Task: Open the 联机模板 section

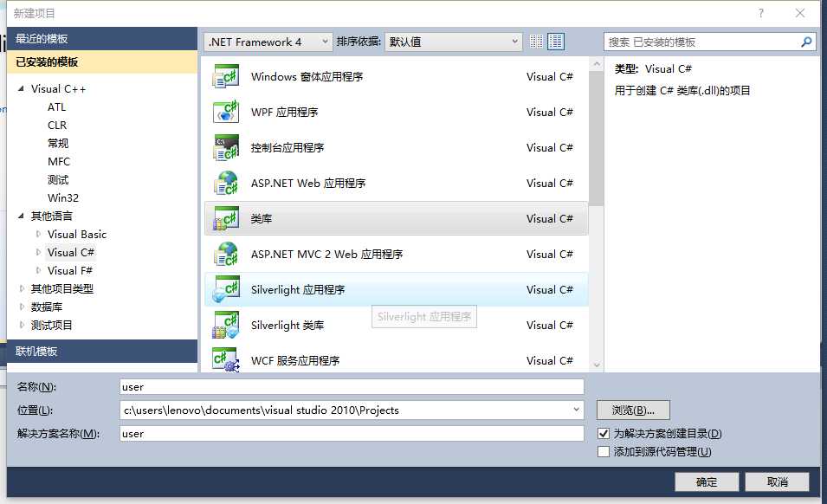Action: pyautogui.click(x=102, y=351)
